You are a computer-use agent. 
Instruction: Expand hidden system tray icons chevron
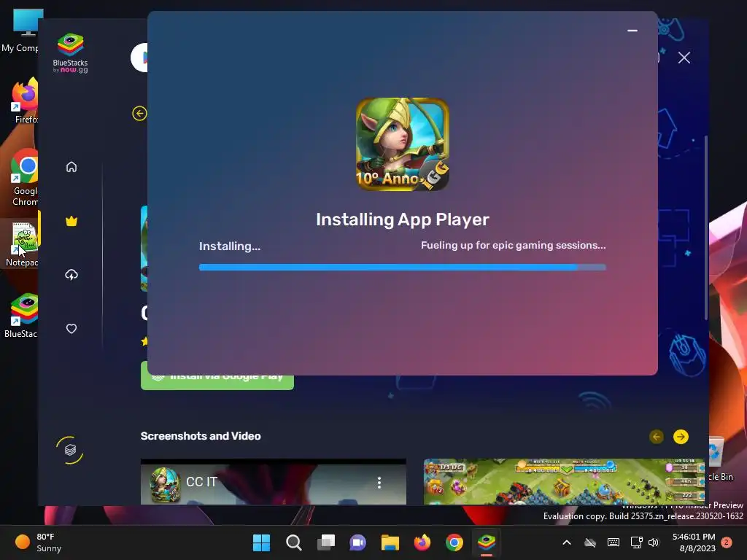[566, 542]
